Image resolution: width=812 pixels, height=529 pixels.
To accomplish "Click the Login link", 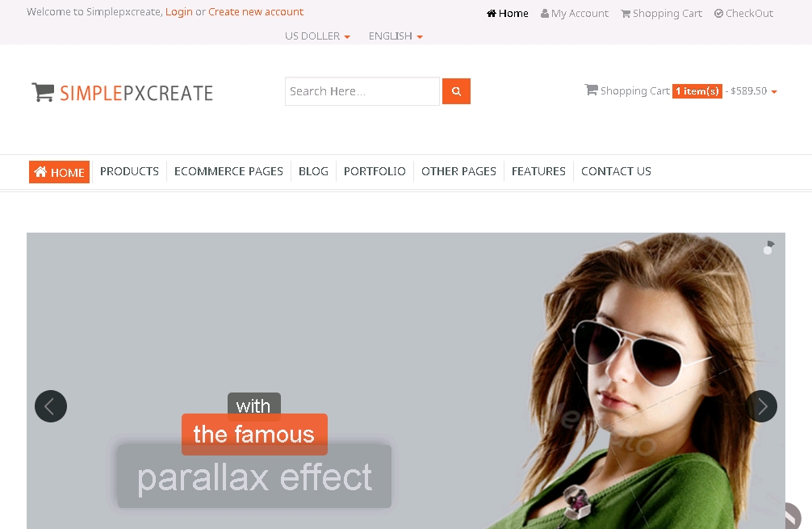I will click(x=178, y=12).
